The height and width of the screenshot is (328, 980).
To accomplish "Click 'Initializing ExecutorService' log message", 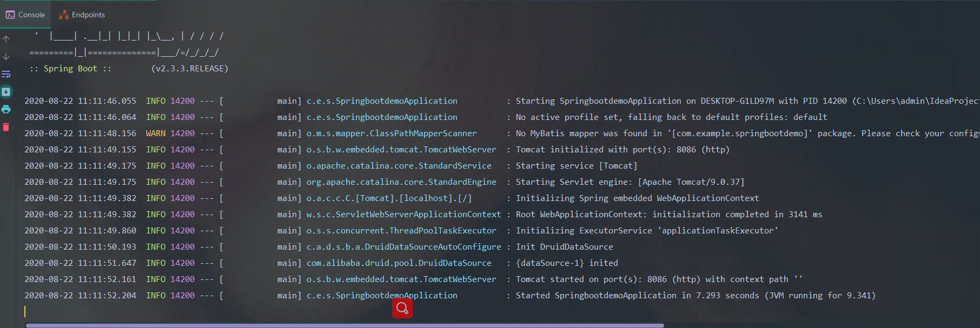I will coord(647,231).
